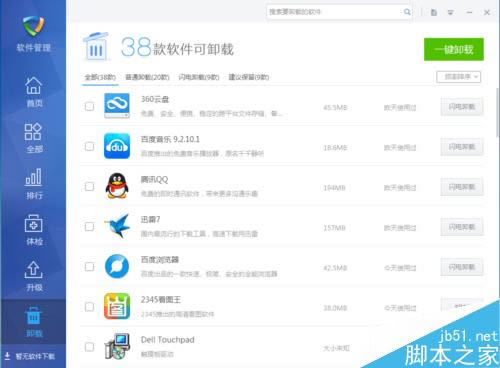Open the 升级 upgrade section
This screenshot has width=500, height=368.
[x=34, y=276]
